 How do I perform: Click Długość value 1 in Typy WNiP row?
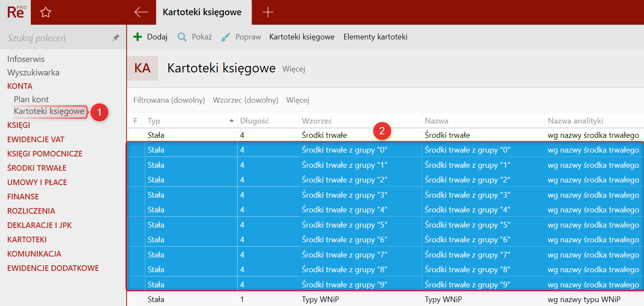pos(242,299)
